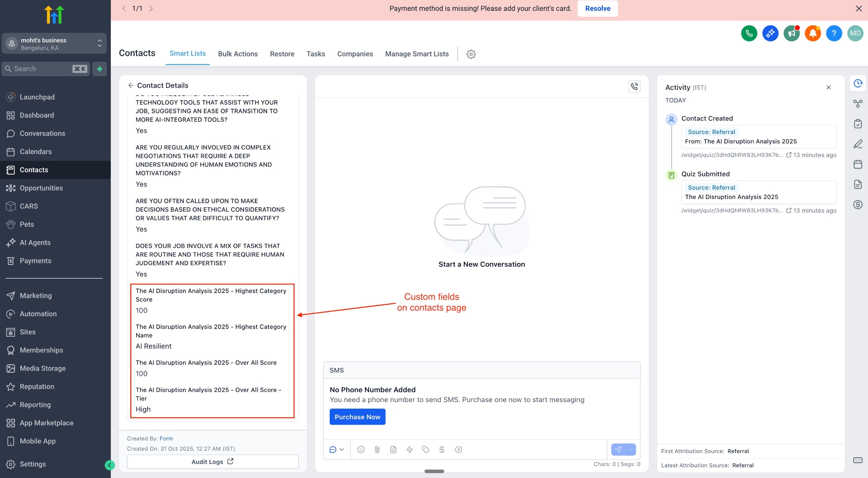This screenshot has height=478, width=868.
Task: Click the emoji picker icon
Action: click(361, 450)
